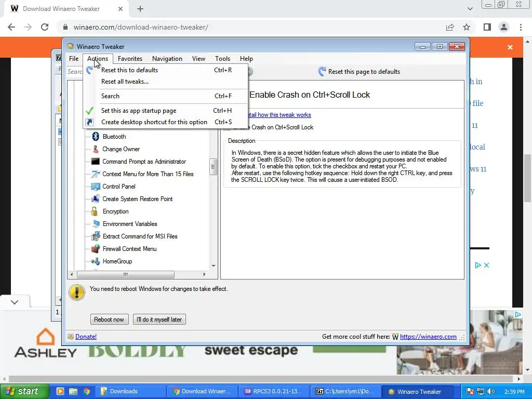Viewport: 532px width, 399px height.
Task: Choose Reset this to defaults menu entry
Action: pos(166,70)
